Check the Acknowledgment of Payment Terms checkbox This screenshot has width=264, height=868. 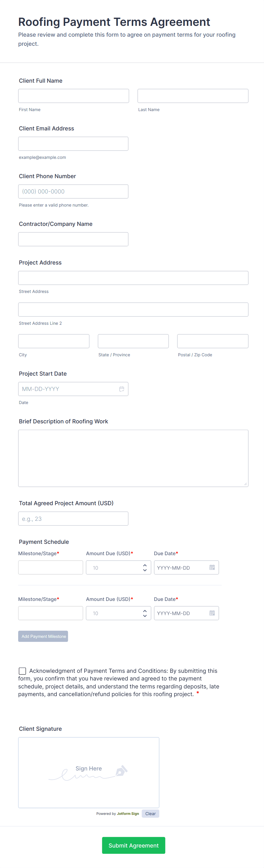22,671
